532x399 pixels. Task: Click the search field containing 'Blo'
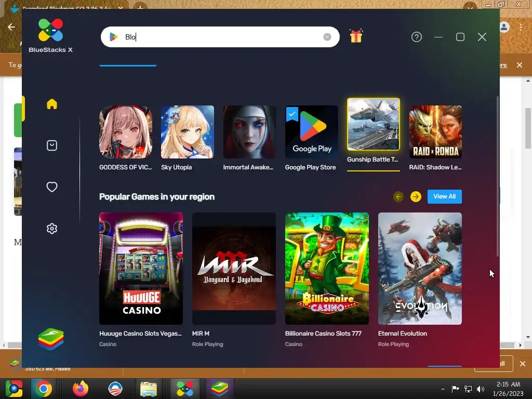[220, 37]
